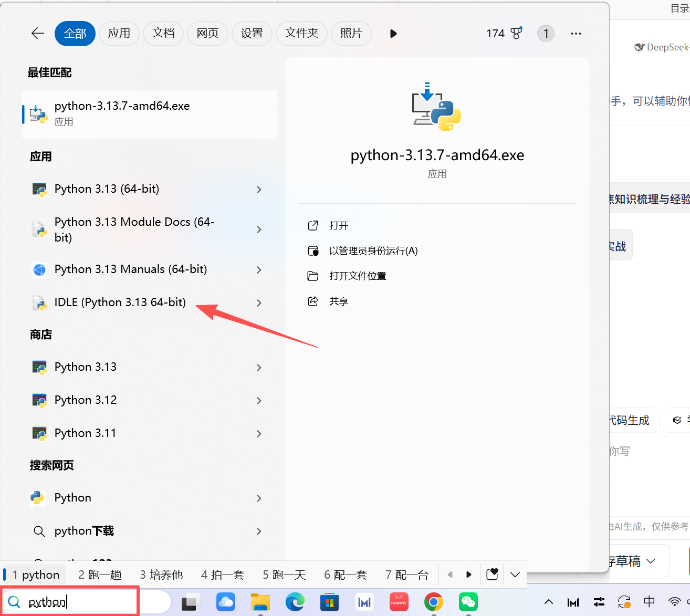Viewport: 690px width, 616px height.
Task: Expand IME candidate list down arrow
Action: click(515, 575)
